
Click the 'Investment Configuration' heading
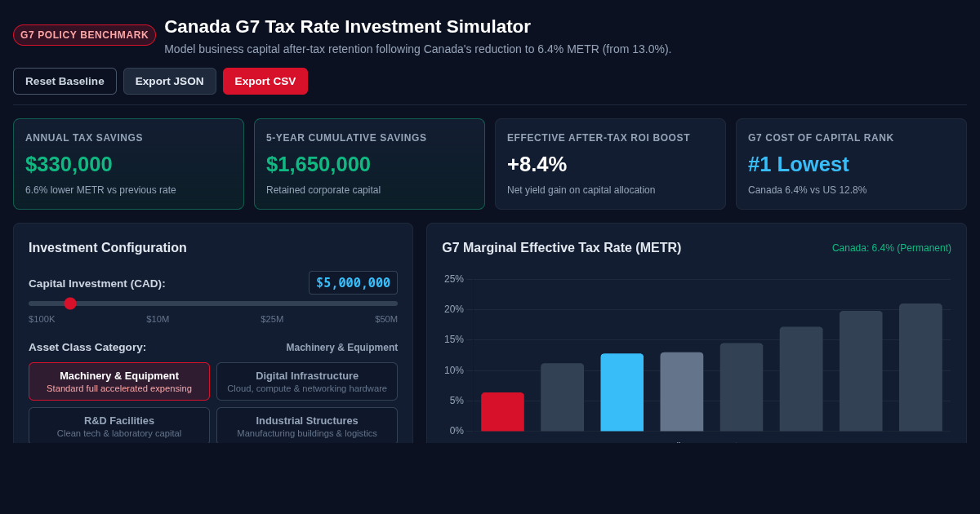[x=108, y=248]
